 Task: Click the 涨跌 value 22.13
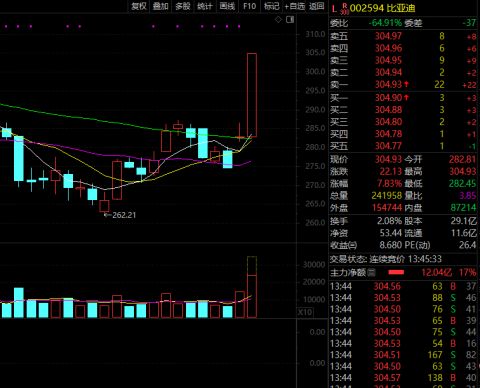391,171
